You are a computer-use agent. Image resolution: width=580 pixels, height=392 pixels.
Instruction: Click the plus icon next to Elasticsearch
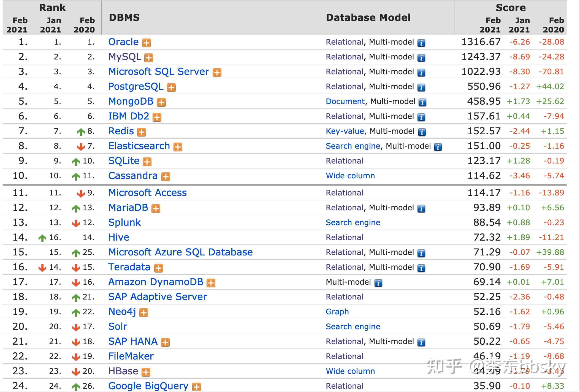tap(178, 147)
